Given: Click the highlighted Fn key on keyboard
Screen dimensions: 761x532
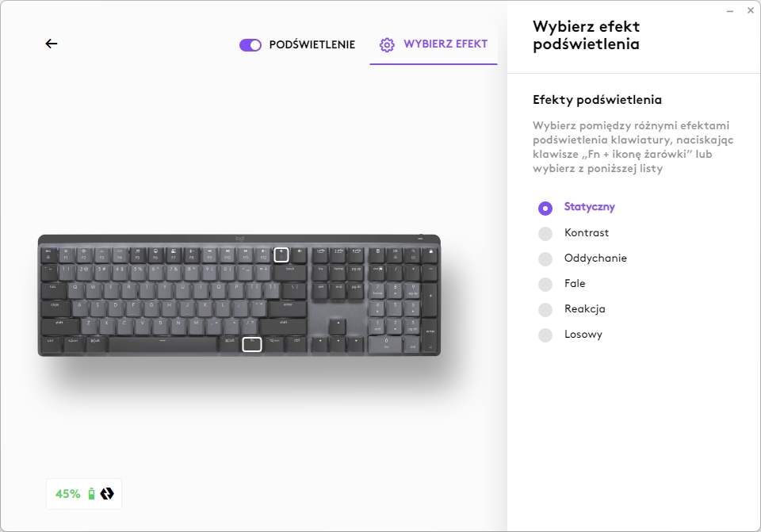Looking at the screenshot, I should [251, 344].
